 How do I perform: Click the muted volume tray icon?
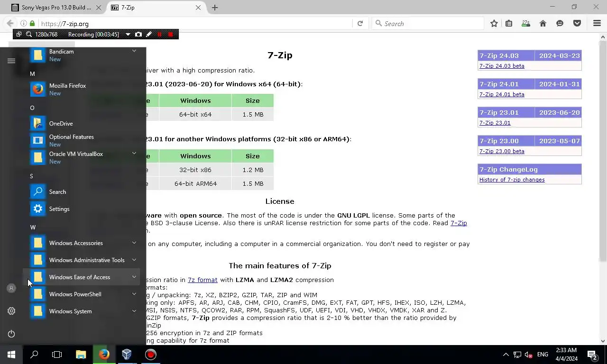point(529,355)
